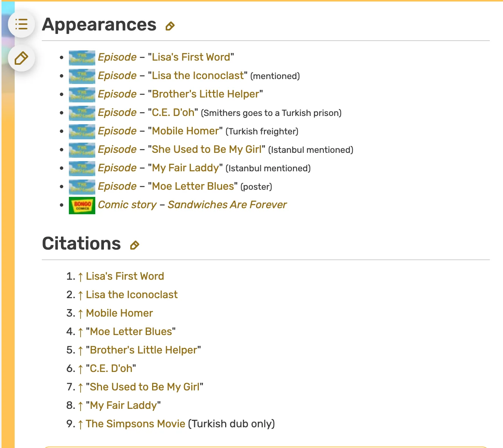
Task: Open the Sandwiches Are Forever comic story link
Action: [227, 204]
